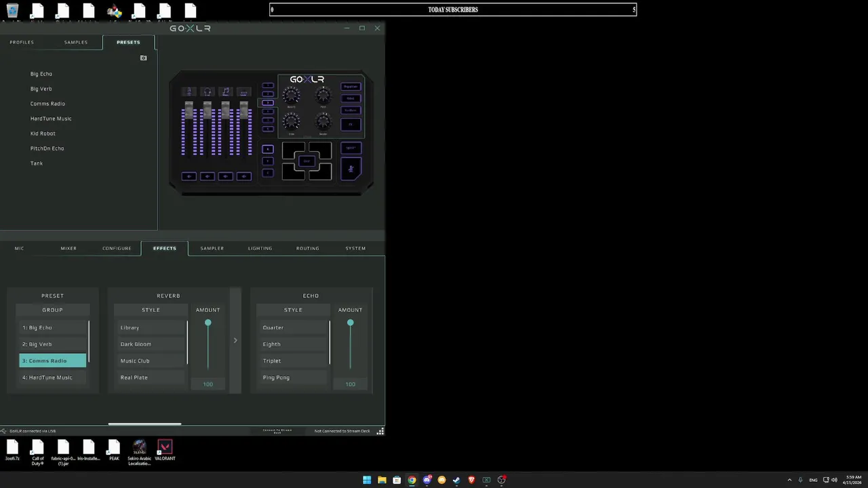The width and height of the screenshot is (868, 488).
Task: Select the Real Plate reverb style
Action: pos(151,378)
